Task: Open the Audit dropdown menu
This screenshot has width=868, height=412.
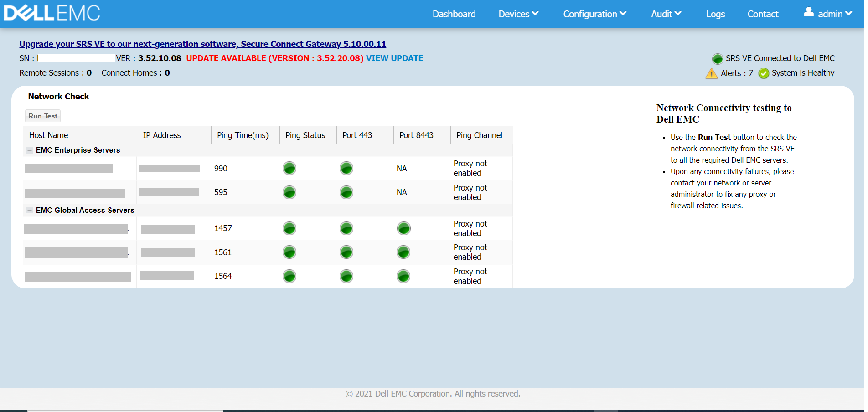Action: pyautogui.click(x=666, y=14)
